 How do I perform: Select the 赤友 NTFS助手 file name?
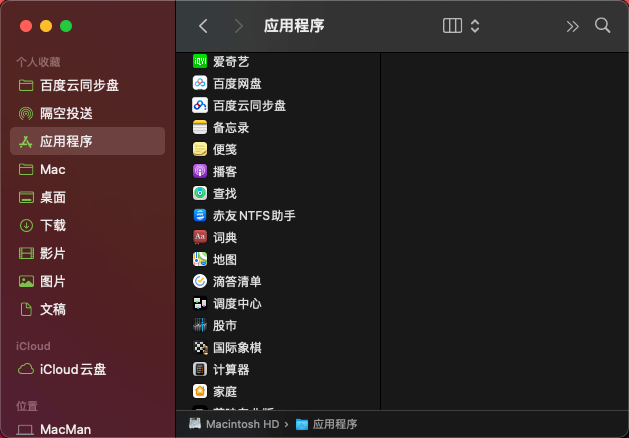254,216
